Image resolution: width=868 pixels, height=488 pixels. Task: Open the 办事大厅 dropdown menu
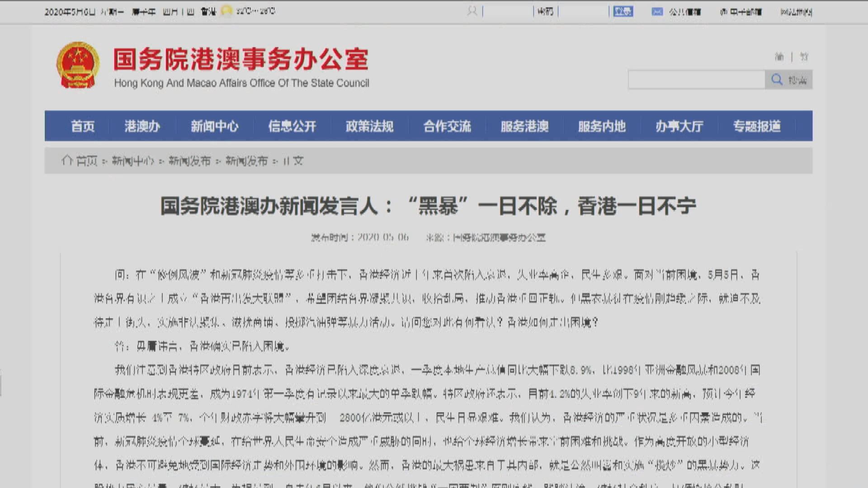679,127
